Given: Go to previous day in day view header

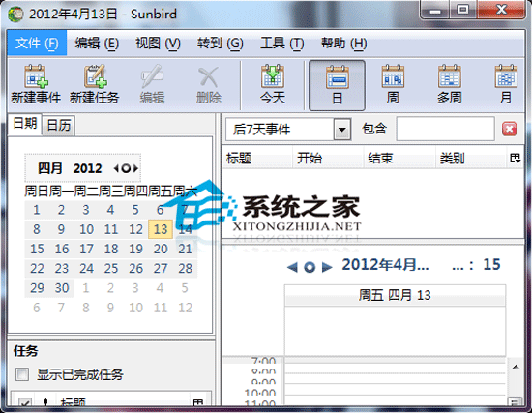Looking at the screenshot, I should coord(292,267).
